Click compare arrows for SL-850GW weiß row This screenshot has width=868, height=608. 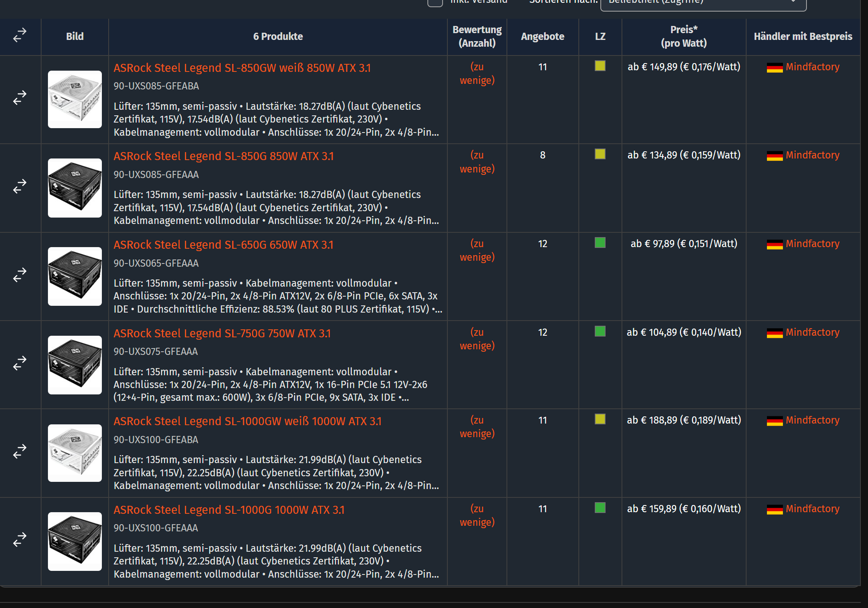click(x=20, y=97)
